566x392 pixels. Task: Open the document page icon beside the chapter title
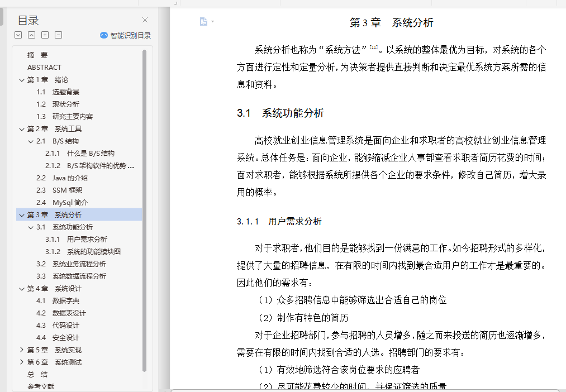coord(203,22)
